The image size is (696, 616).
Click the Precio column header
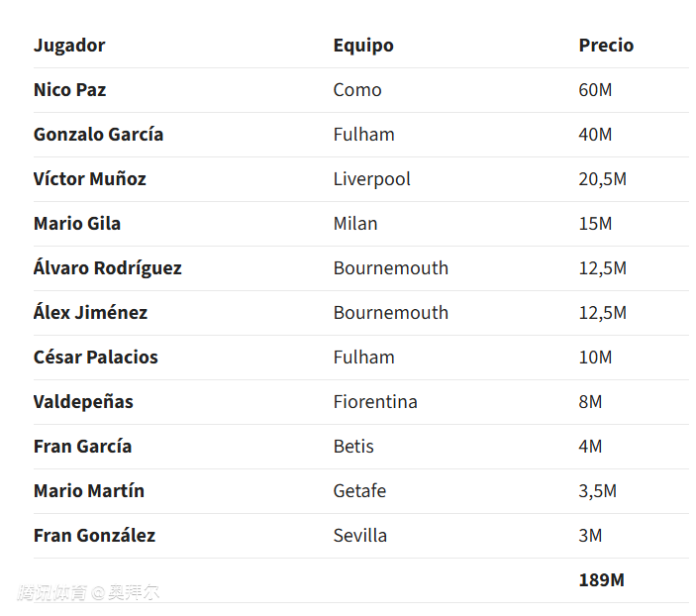(606, 46)
